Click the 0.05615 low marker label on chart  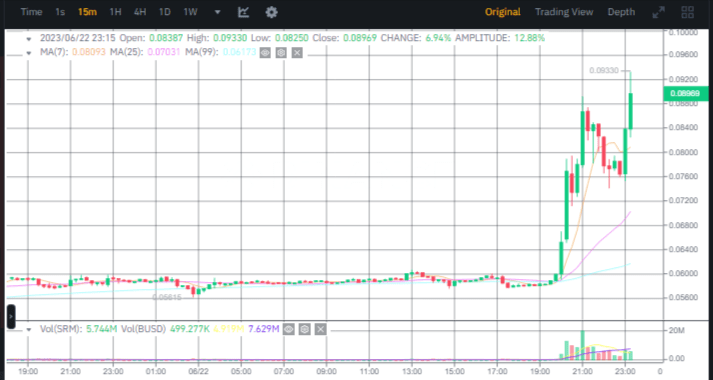coord(167,297)
